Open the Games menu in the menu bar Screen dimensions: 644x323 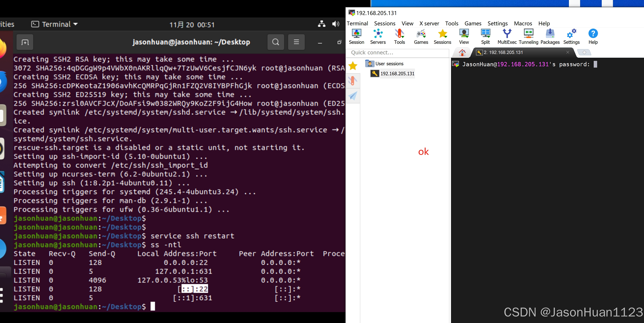click(x=473, y=23)
